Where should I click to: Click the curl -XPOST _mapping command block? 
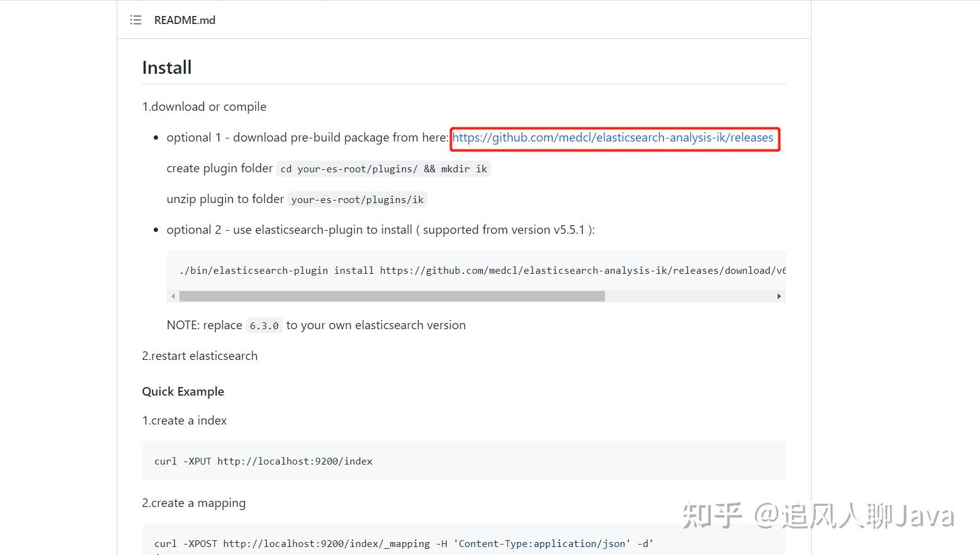tap(464, 540)
